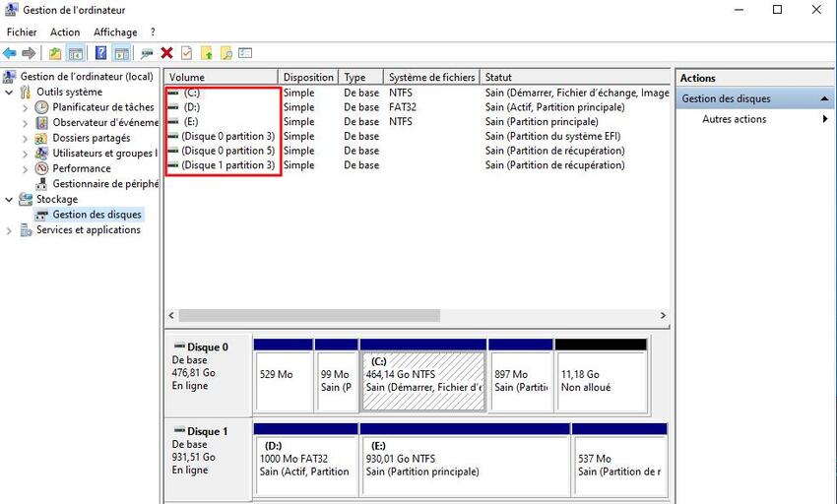Image resolution: width=837 pixels, height=504 pixels.
Task: Select the (D:) 1000 Mo FAT32 partition
Action: click(306, 460)
